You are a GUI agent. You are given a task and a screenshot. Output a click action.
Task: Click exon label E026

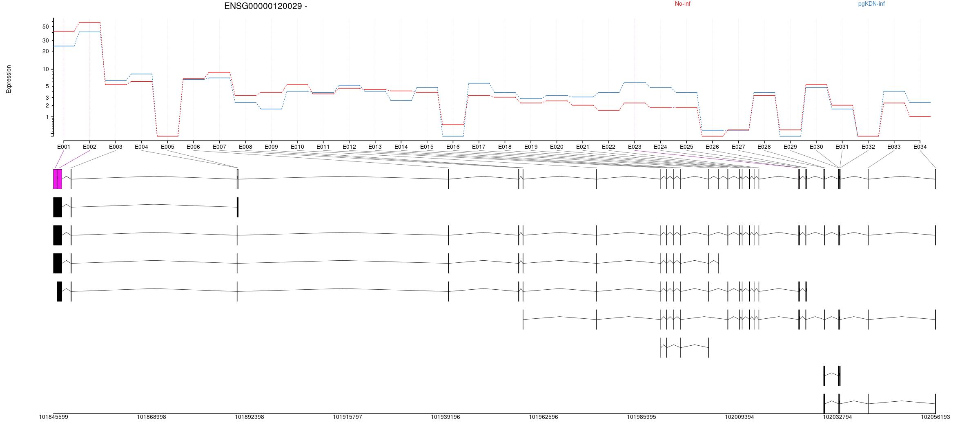(712, 147)
